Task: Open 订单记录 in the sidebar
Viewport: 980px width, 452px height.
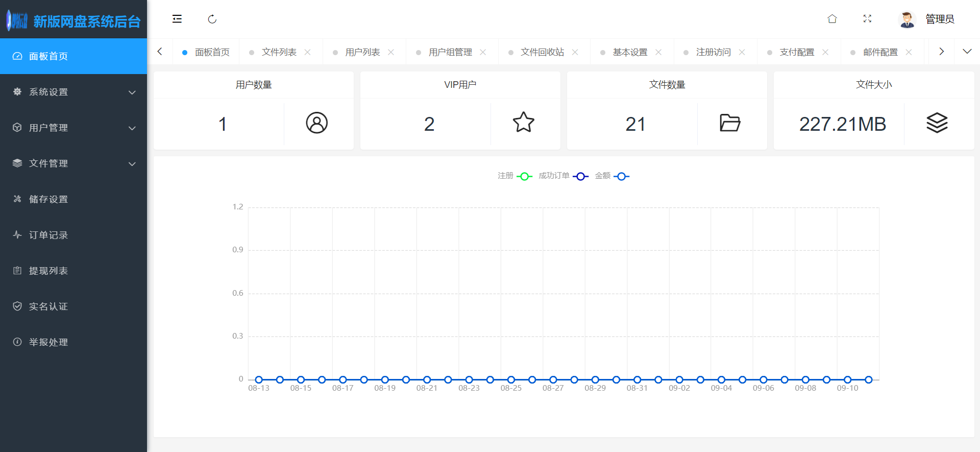Action: [73, 235]
